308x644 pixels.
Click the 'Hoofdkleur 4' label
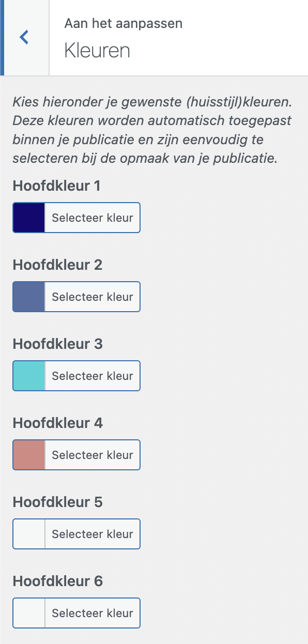[x=57, y=423]
